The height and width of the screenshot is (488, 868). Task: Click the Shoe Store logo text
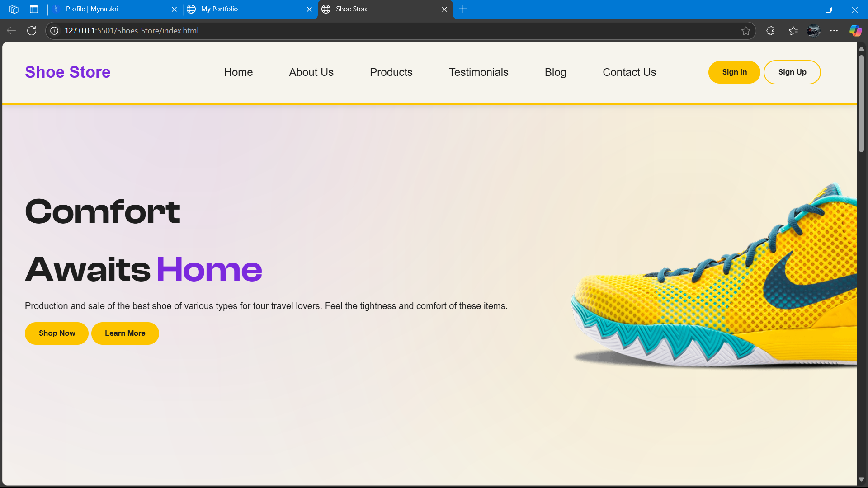tap(68, 72)
